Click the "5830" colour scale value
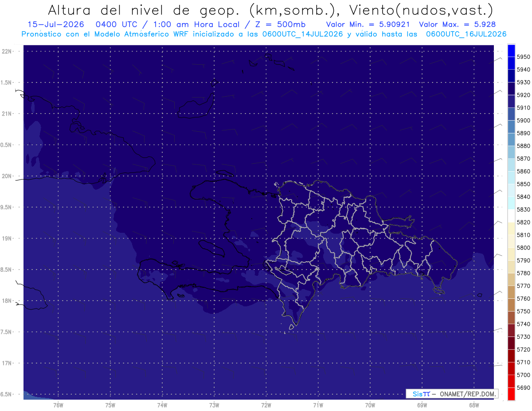This screenshot has height=411, width=532. coord(524,209)
